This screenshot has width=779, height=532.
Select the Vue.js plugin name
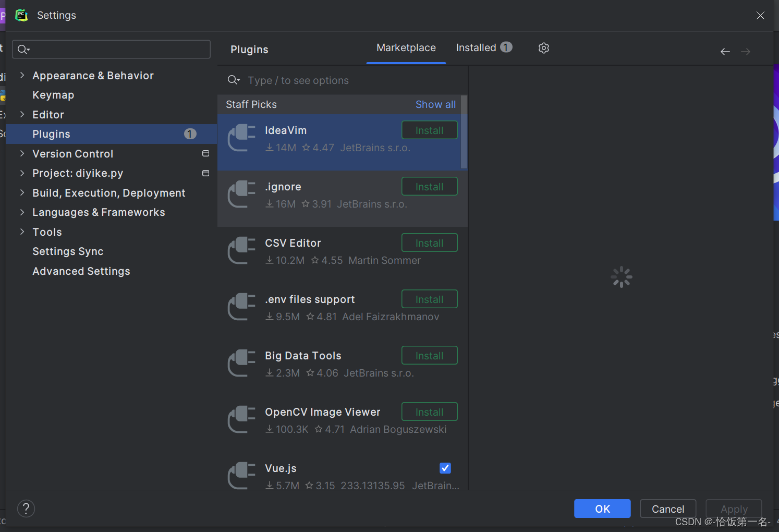(281, 468)
